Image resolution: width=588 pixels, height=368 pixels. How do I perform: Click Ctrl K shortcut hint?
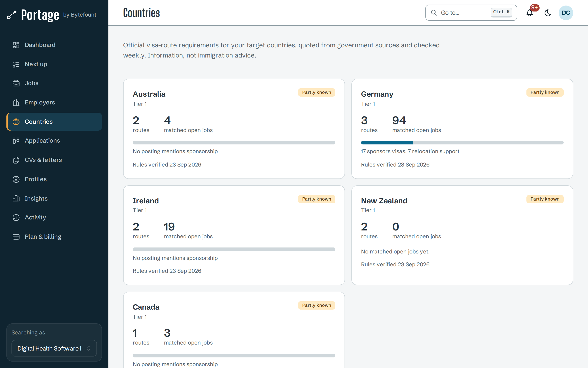(x=501, y=12)
